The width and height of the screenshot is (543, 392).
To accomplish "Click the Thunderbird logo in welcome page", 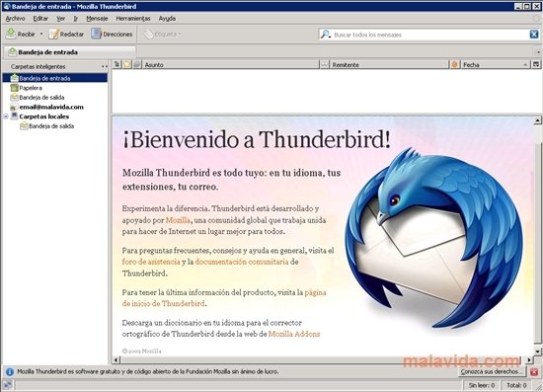I will click(x=434, y=238).
